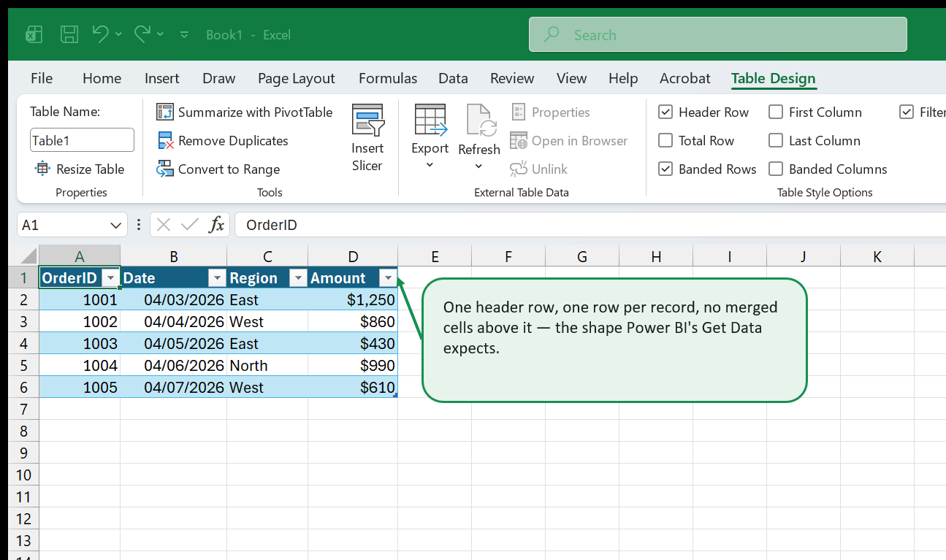946x560 pixels.
Task: Open the Redo history dropdown arrow
Action: 161,34
